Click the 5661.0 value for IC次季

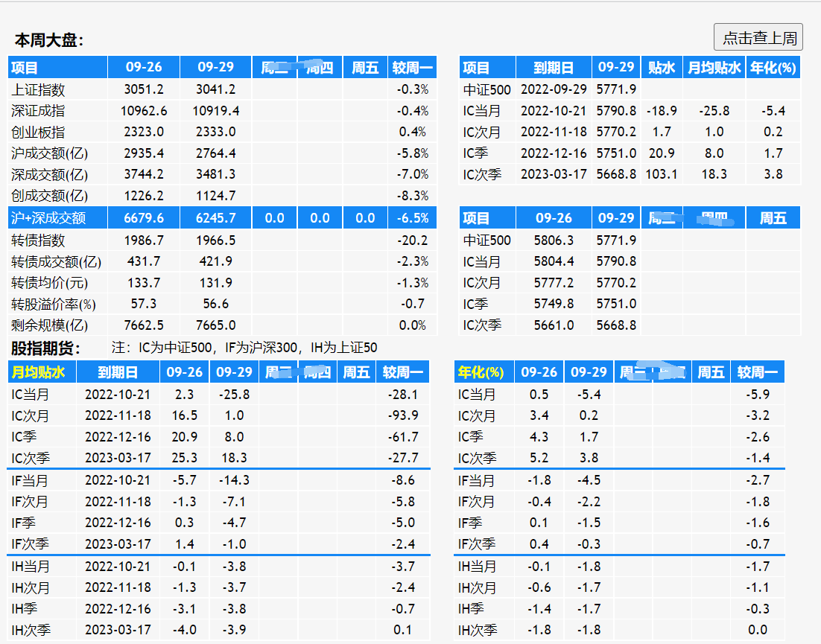tap(554, 325)
